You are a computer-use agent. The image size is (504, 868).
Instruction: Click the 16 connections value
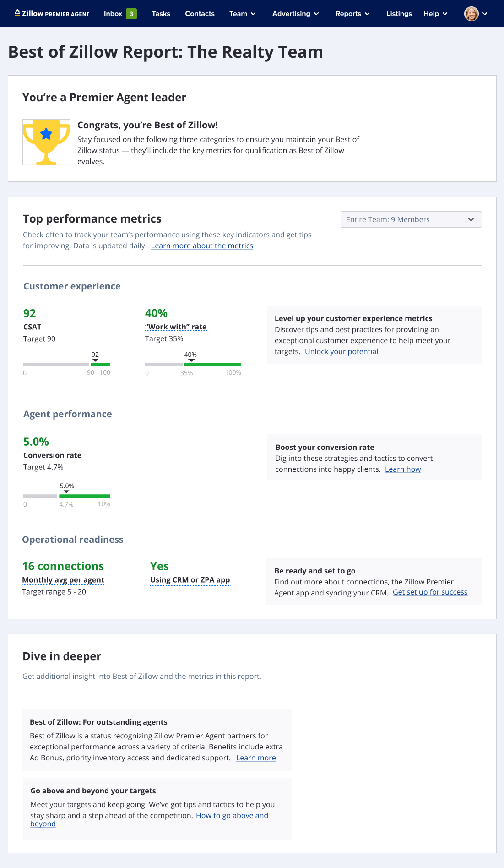pyautogui.click(x=63, y=566)
